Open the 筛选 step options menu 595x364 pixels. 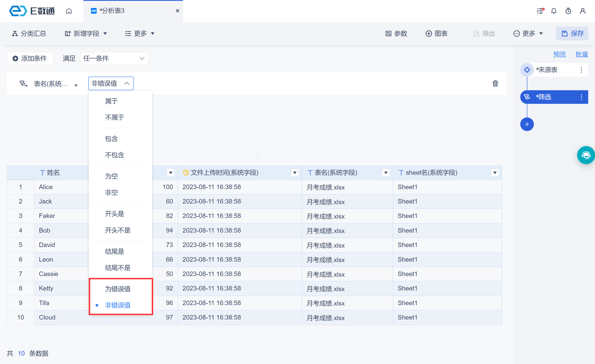point(581,97)
